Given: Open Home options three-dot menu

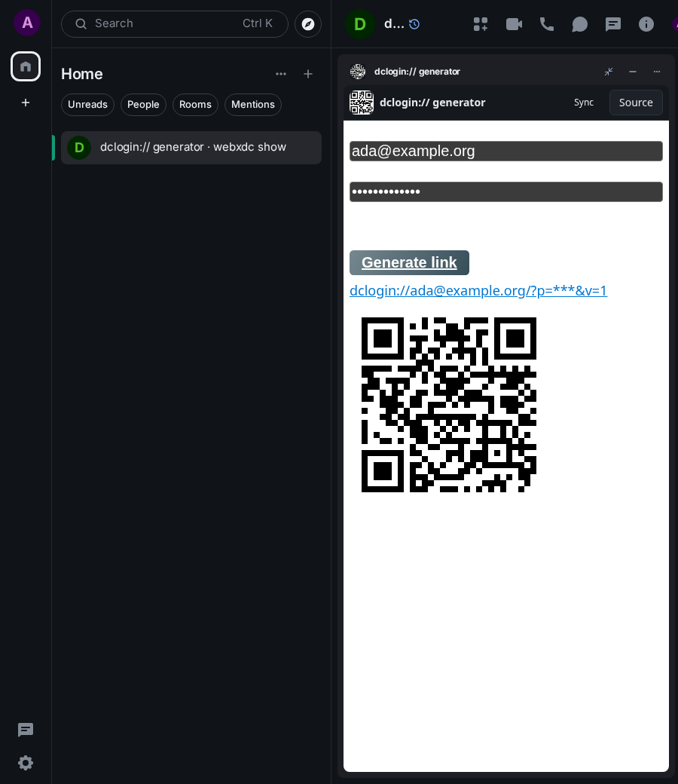Looking at the screenshot, I should pos(281,74).
